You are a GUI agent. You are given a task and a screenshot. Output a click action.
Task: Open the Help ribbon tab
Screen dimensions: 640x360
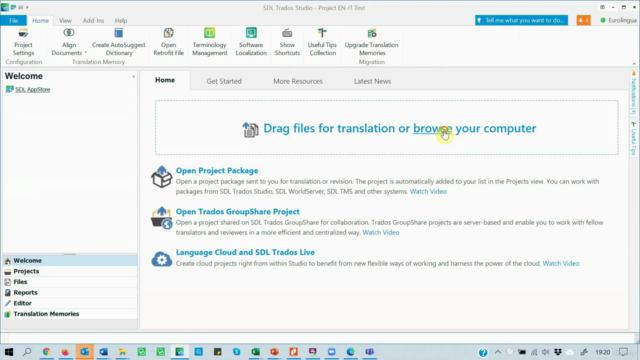click(x=121, y=20)
